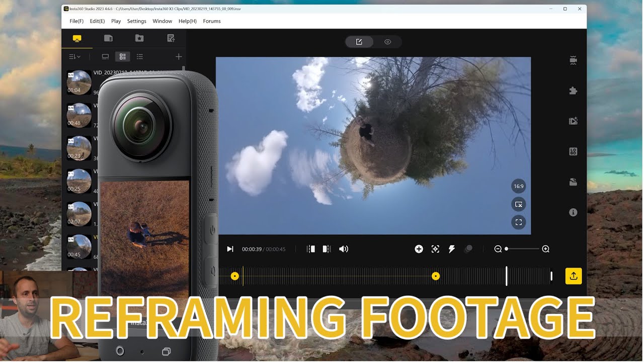Open the stabilization panel icon
This screenshot has width=644, height=362.
point(573,60)
